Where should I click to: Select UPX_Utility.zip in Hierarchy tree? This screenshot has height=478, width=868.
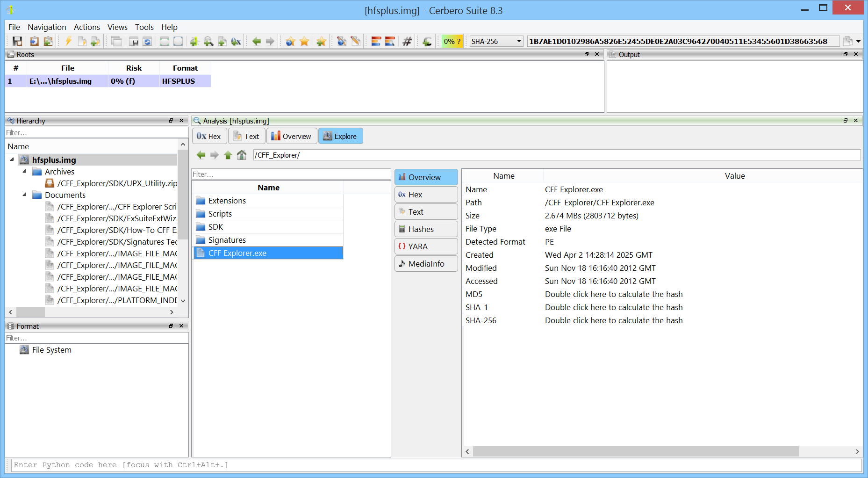pos(117,183)
